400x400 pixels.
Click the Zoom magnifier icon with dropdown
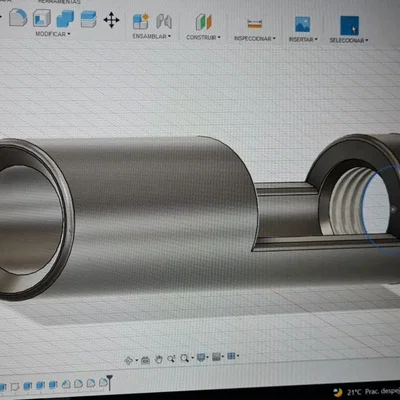coord(184,358)
